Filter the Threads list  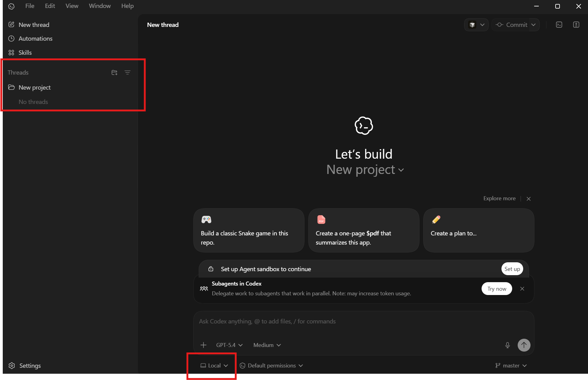click(x=128, y=72)
